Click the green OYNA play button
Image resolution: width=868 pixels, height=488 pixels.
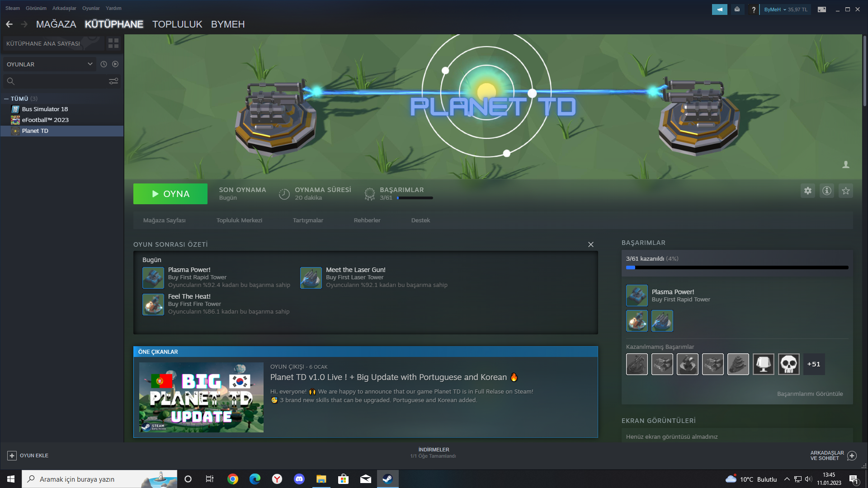point(170,194)
